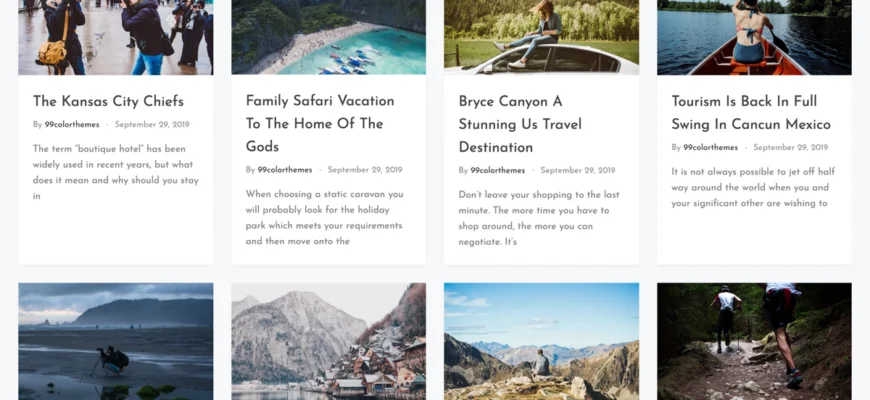Screen dimensions: 870x400
Task: Click author 99colorthemes under Kansas City Chiefs
Action: tap(72, 125)
